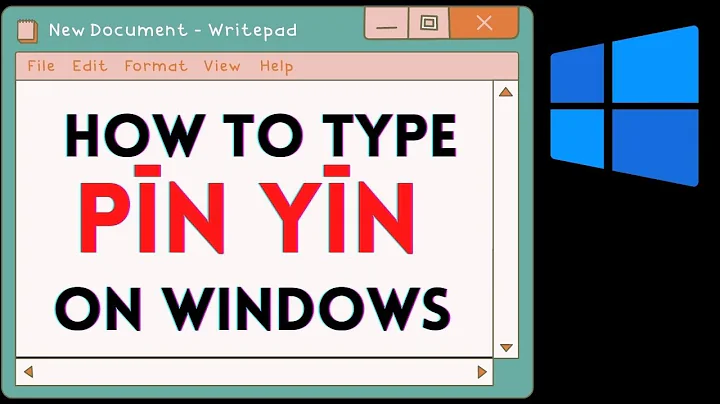Open the Format menu

point(155,67)
